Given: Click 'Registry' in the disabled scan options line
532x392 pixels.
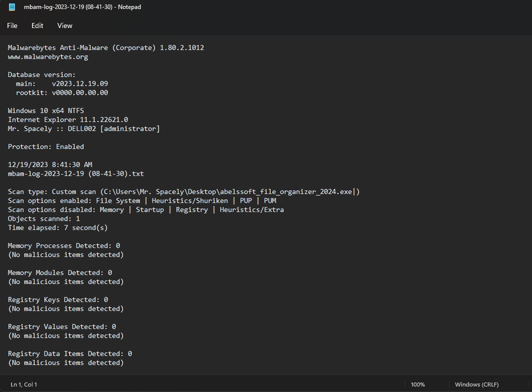Looking at the screenshot, I should click(192, 209).
